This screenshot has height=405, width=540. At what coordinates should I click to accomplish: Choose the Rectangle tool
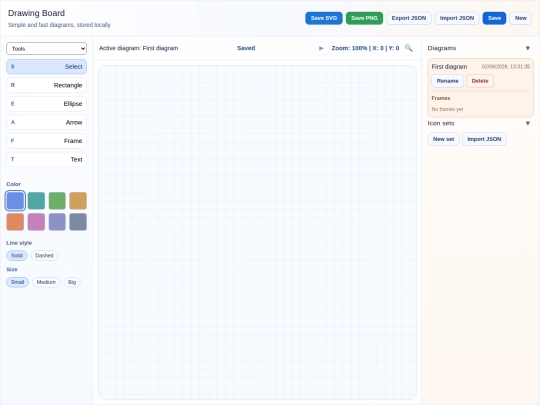[46, 85]
